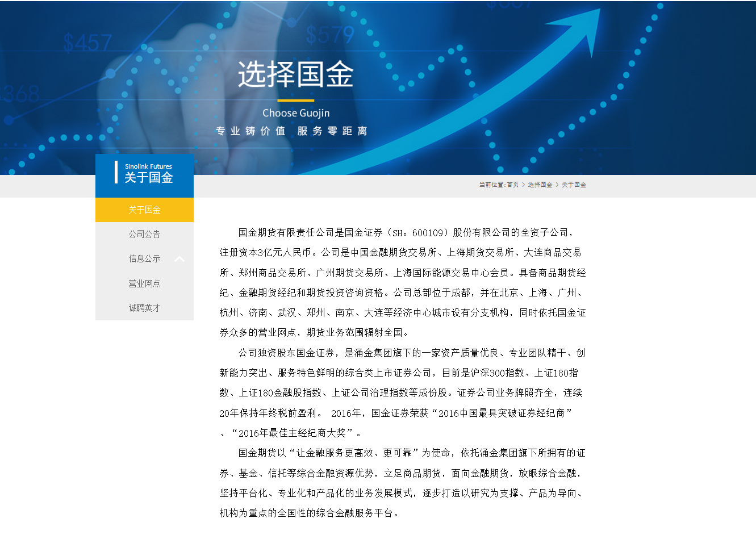This screenshot has height=535, width=756.
Task: Select 关于国金 in the sidebar menu
Action: 144,210
